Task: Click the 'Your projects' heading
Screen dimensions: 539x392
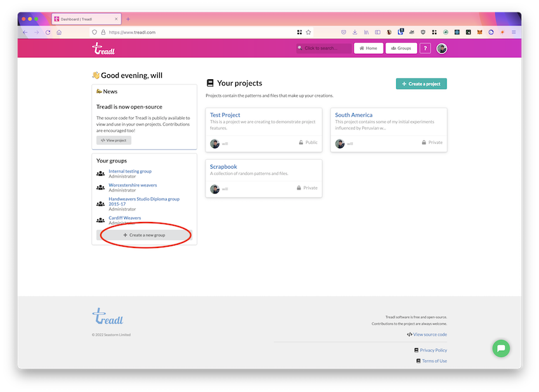Action: tap(240, 83)
